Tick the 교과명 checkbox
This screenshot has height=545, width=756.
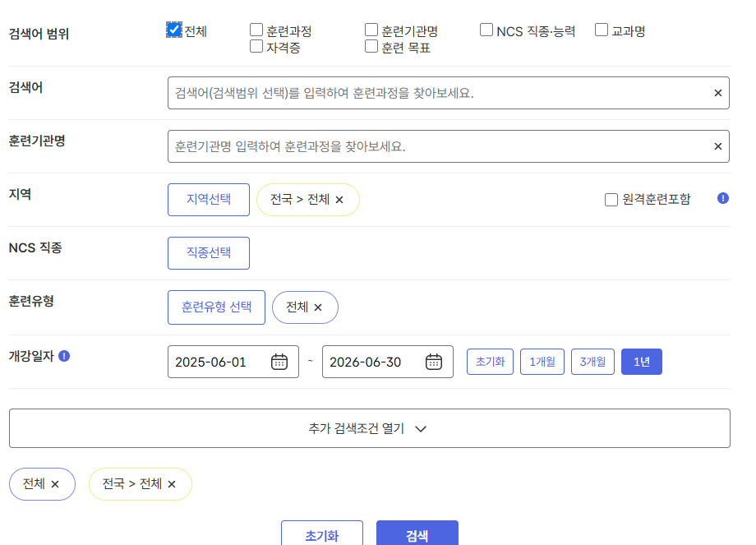pos(602,30)
